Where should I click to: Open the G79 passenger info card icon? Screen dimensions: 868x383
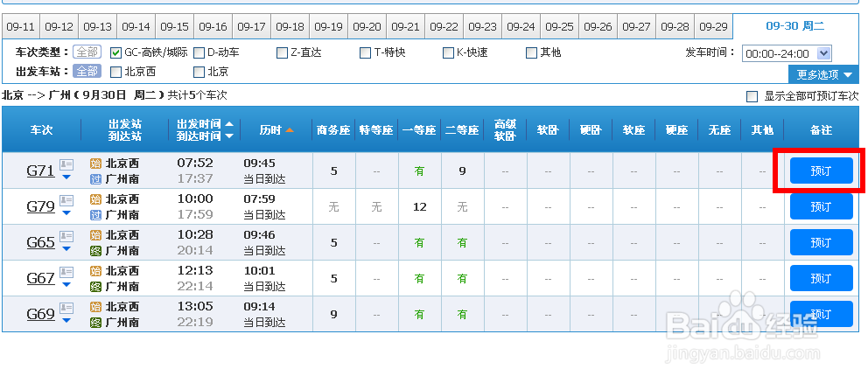[x=66, y=201]
